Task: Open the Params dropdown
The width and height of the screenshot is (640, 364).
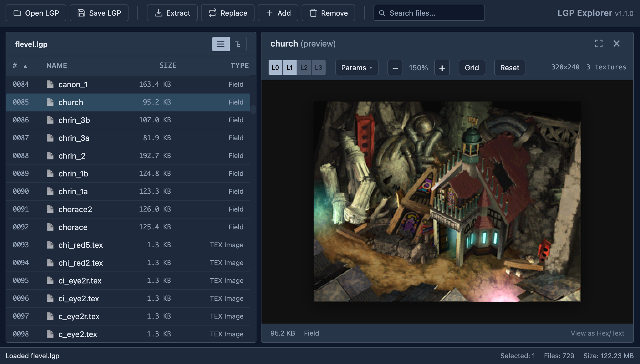Action: click(x=357, y=67)
